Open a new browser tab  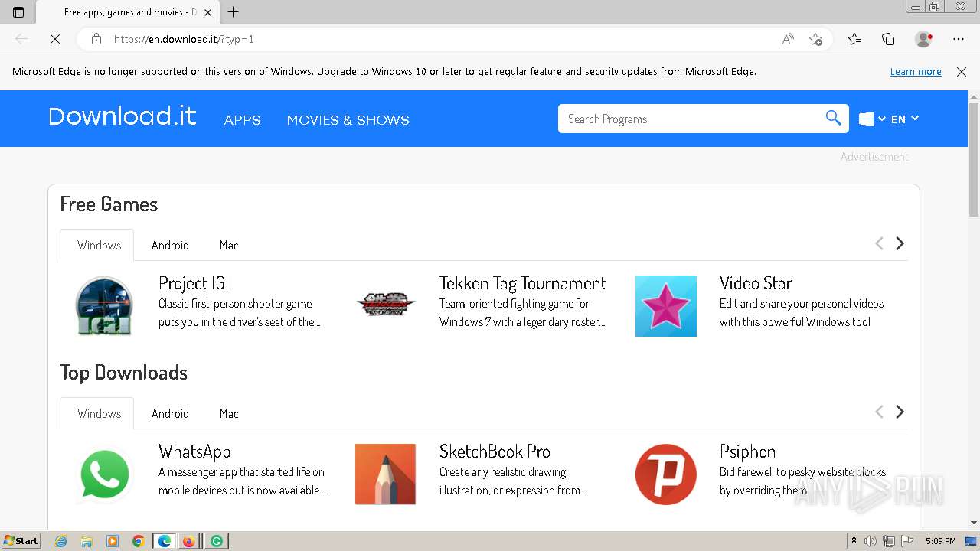[234, 12]
